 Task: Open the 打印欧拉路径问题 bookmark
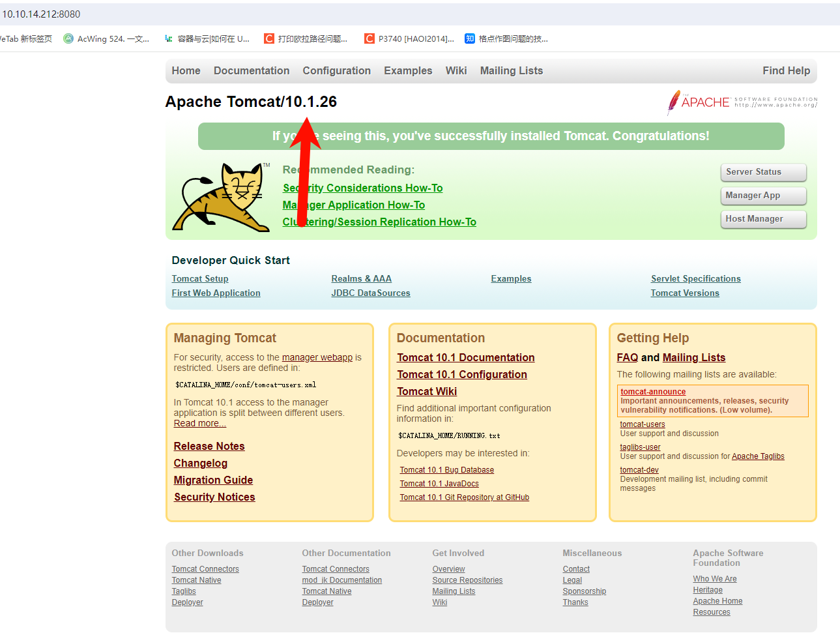click(306, 39)
